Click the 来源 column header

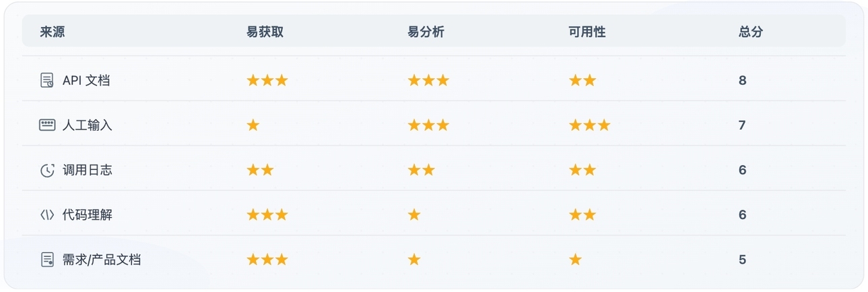coord(53,32)
